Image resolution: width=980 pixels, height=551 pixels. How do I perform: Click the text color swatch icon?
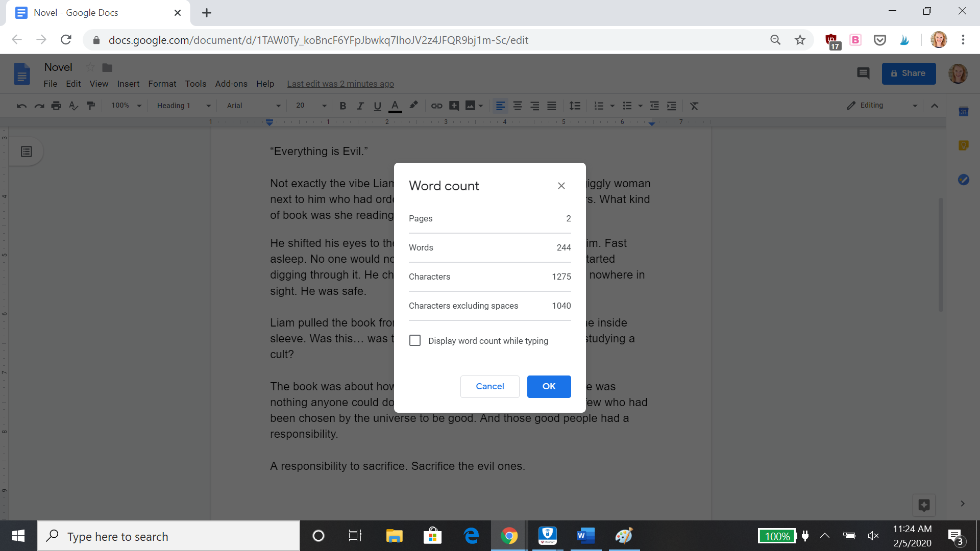tap(395, 106)
